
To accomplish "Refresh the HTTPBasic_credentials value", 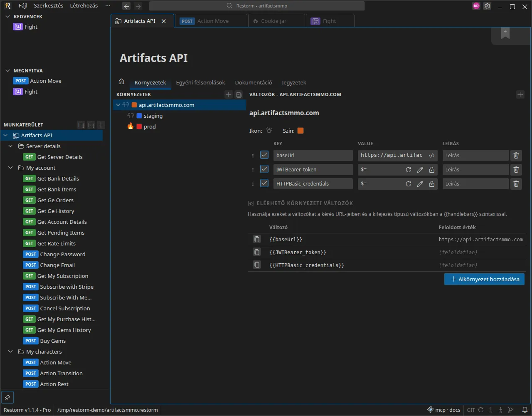I will pyautogui.click(x=409, y=184).
